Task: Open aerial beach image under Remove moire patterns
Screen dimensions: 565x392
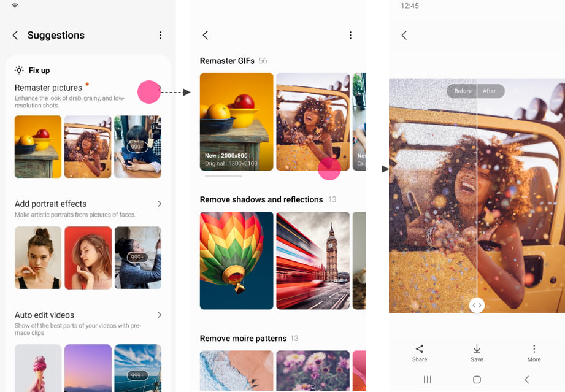Action: click(236, 371)
